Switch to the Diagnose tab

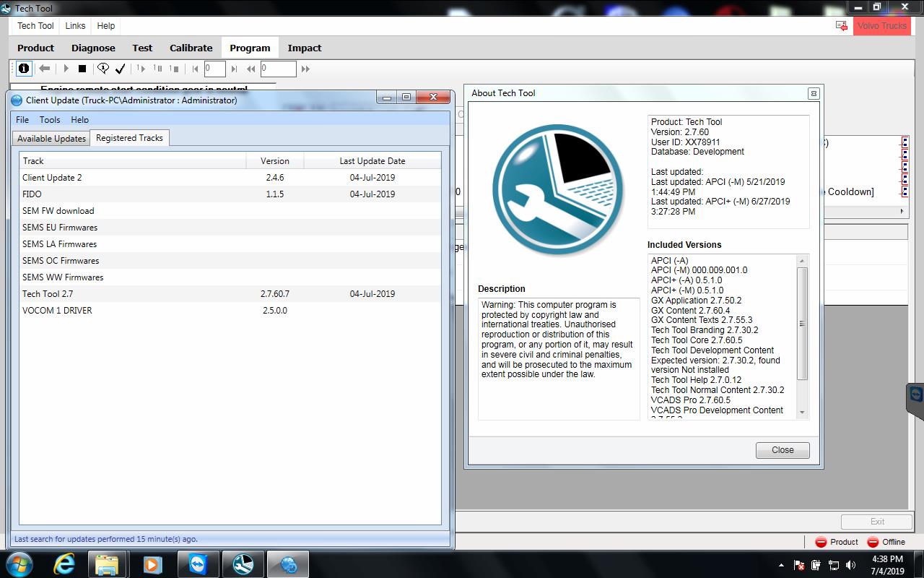[93, 48]
